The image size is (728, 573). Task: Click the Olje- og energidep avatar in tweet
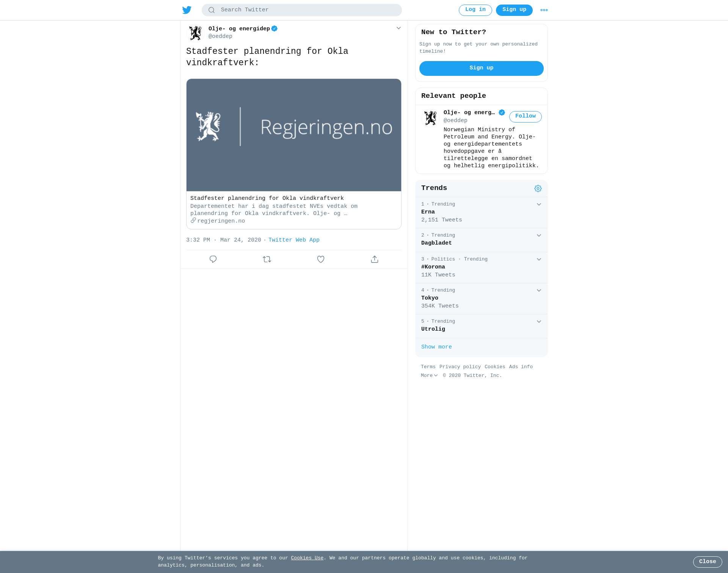(196, 33)
